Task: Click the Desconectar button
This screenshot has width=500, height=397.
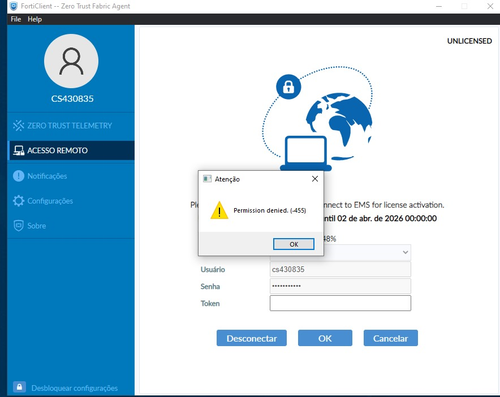Action: point(252,338)
